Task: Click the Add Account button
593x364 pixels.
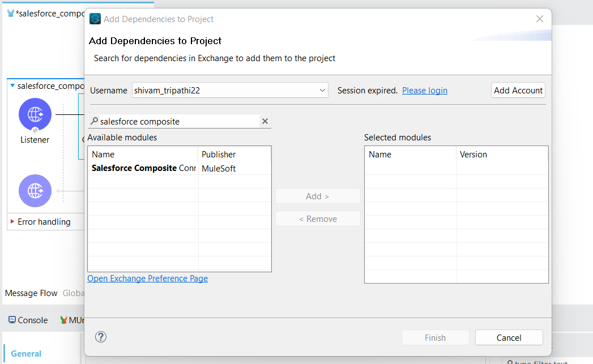Action: pos(518,91)
